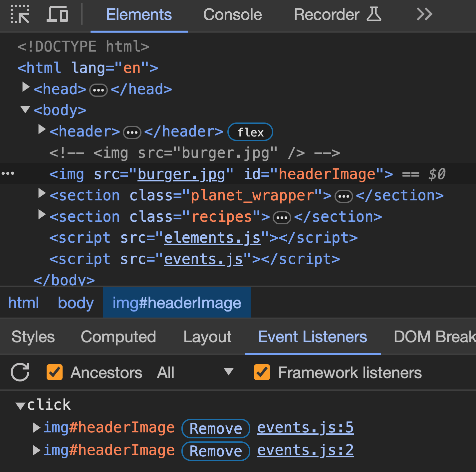
Task: Open the Styles pane tab
Action: (x=33, y=337)
